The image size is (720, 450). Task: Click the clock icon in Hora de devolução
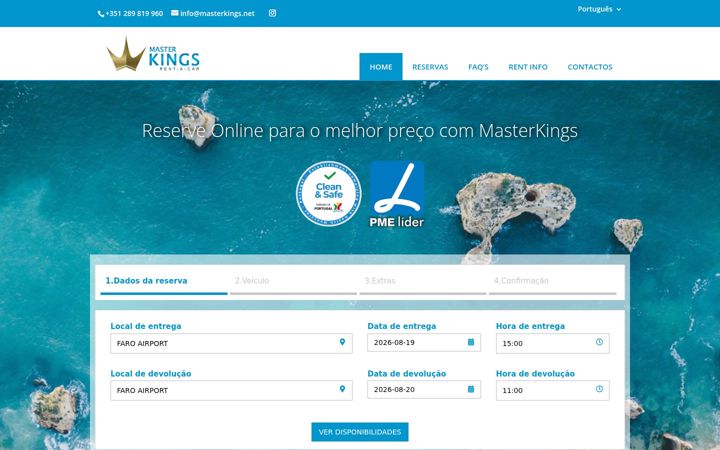(599, 389)
